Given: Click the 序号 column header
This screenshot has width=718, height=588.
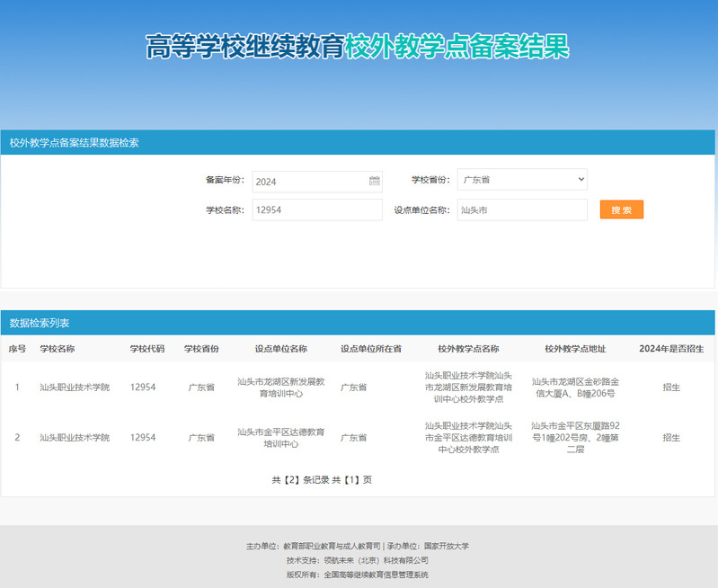Looking at the screenshot, I should pos(17,349).
